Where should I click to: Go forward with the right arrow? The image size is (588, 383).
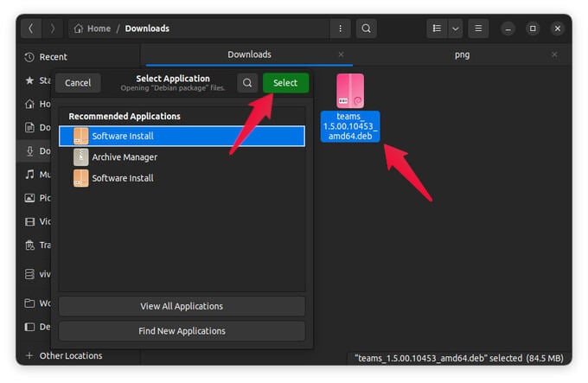[x=53, y=29]
